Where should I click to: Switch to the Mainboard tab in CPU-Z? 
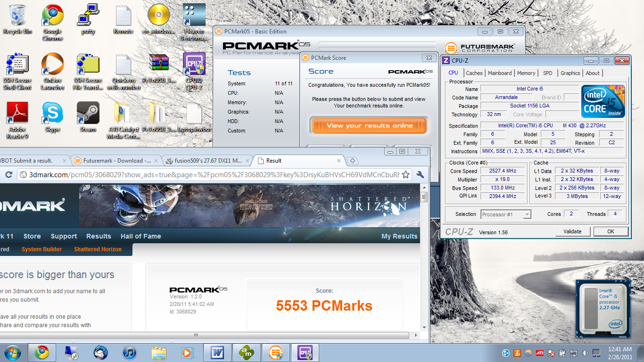pos(500,73)
